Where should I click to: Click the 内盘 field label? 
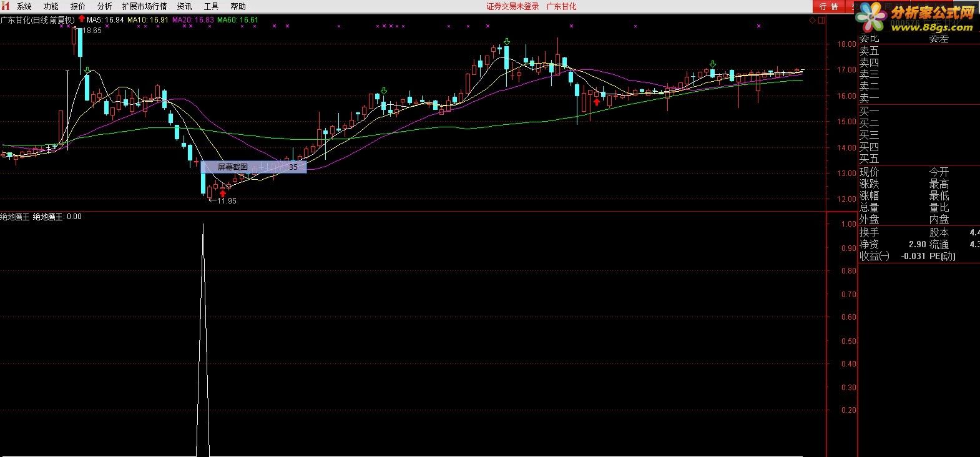point(939,219)
